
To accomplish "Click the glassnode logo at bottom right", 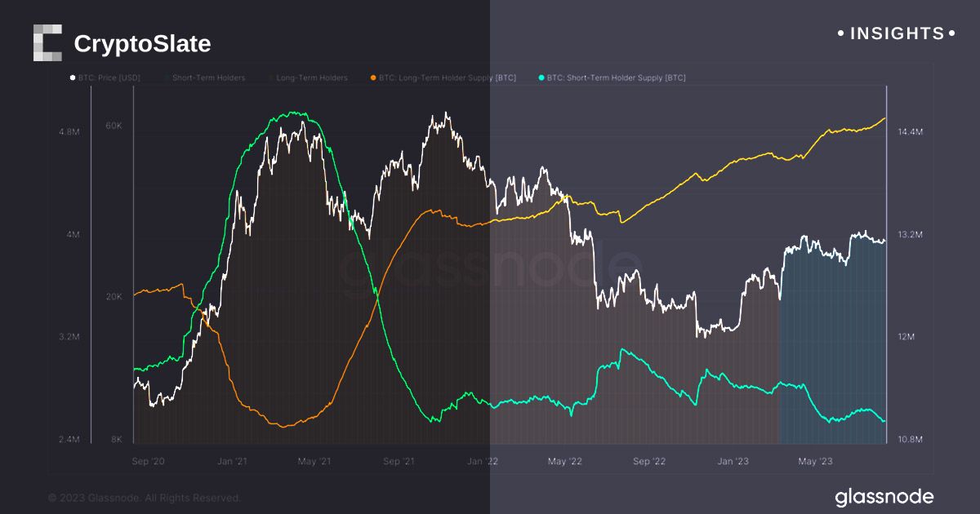I will click(884, 497).
